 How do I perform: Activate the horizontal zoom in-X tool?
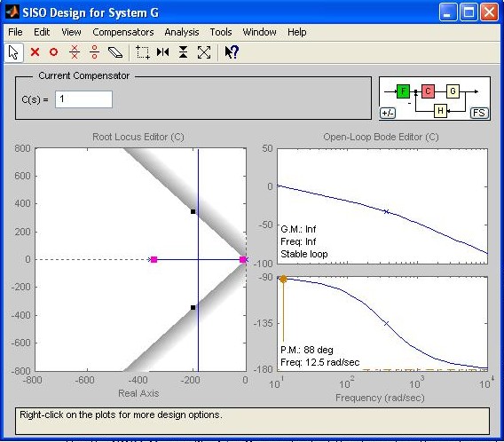[x=163, y=52]
